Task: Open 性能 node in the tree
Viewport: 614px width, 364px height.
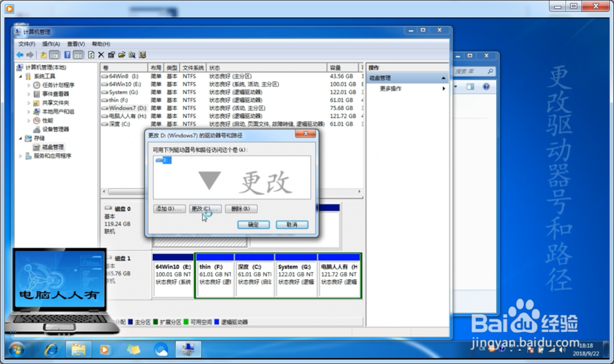Action: click(48, 120)
